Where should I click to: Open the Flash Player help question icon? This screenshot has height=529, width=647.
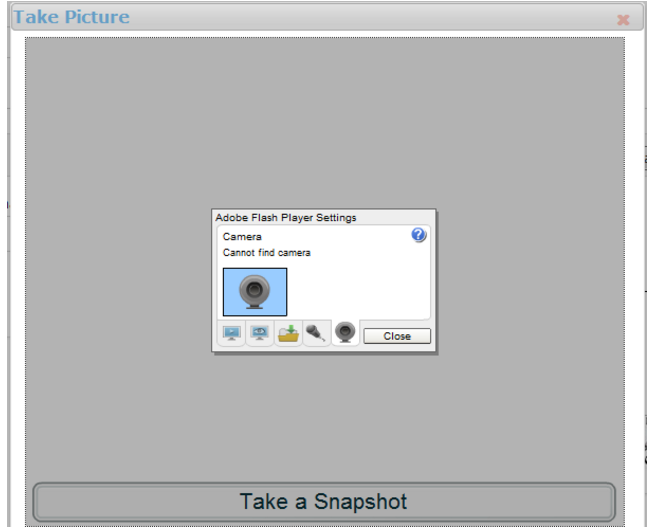418,235
